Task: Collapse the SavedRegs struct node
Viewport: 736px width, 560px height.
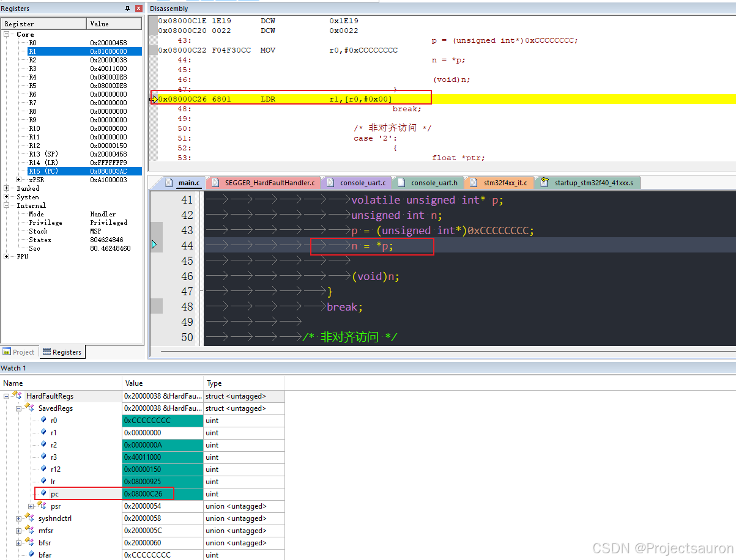Action: coord(19,408)
